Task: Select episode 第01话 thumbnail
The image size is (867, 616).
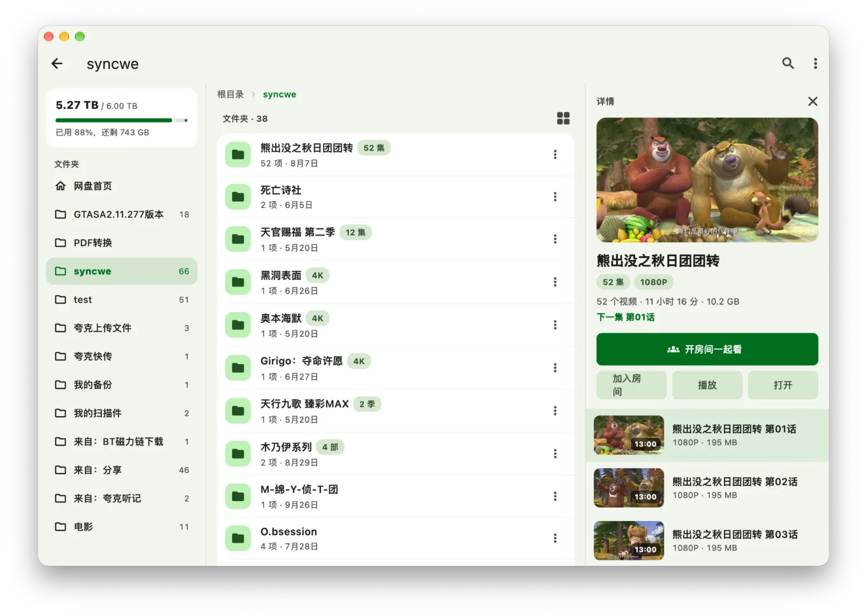Action: click(629, 435)
